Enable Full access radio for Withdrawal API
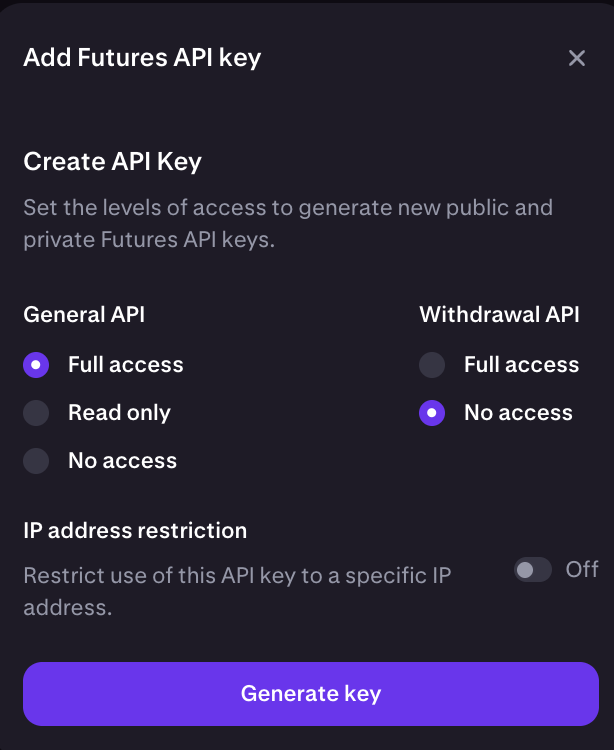This screenshot has width=614, height=750. pyautogui.click(x=432, y=365)
